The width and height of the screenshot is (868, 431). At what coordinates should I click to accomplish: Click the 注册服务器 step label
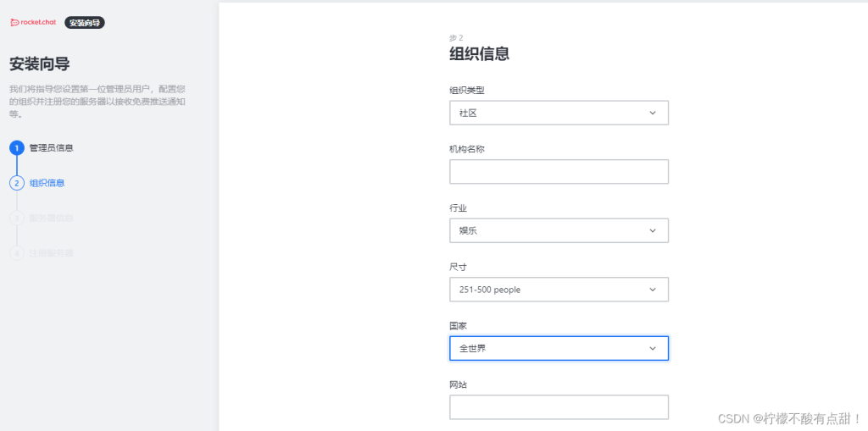52,253
